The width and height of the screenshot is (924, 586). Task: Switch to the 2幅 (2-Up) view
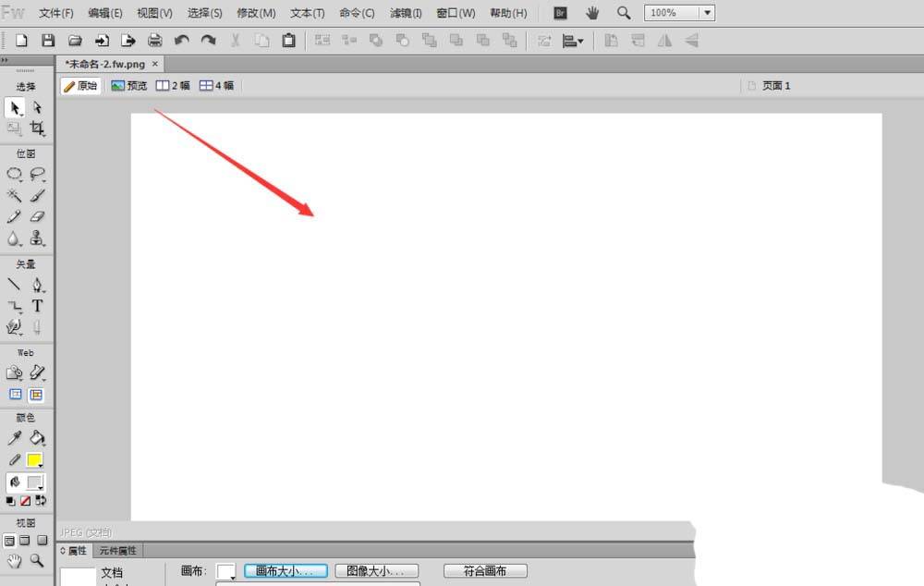pos(173,86)
